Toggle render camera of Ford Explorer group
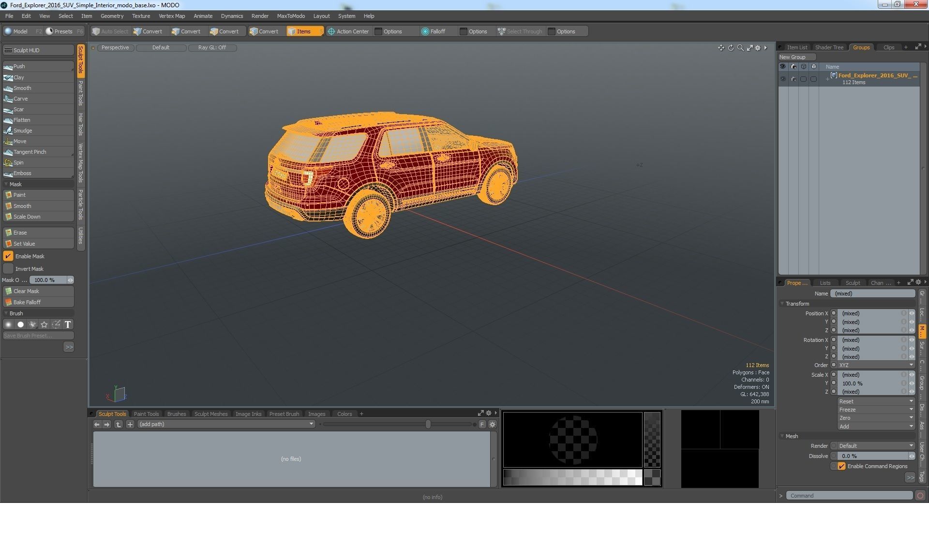The image size is (929, 560). [793, 79]
